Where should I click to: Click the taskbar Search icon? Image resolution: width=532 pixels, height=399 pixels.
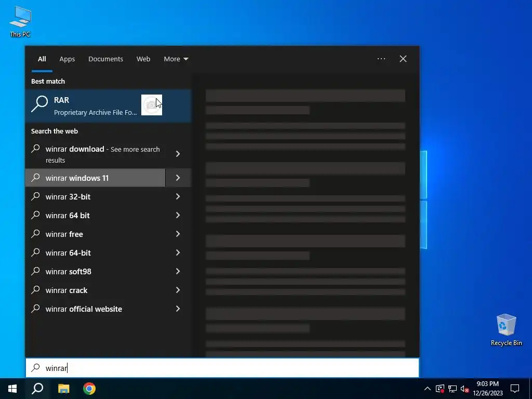coord(37,389)
